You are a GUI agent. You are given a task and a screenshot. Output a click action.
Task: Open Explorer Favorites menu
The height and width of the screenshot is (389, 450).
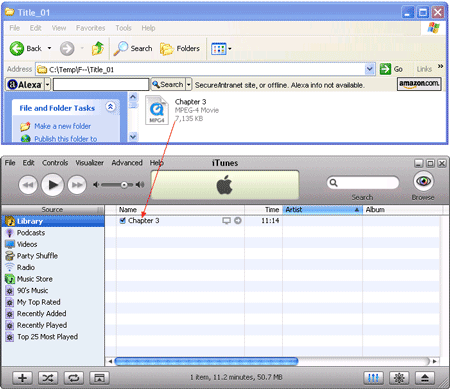tap(90, 28)
